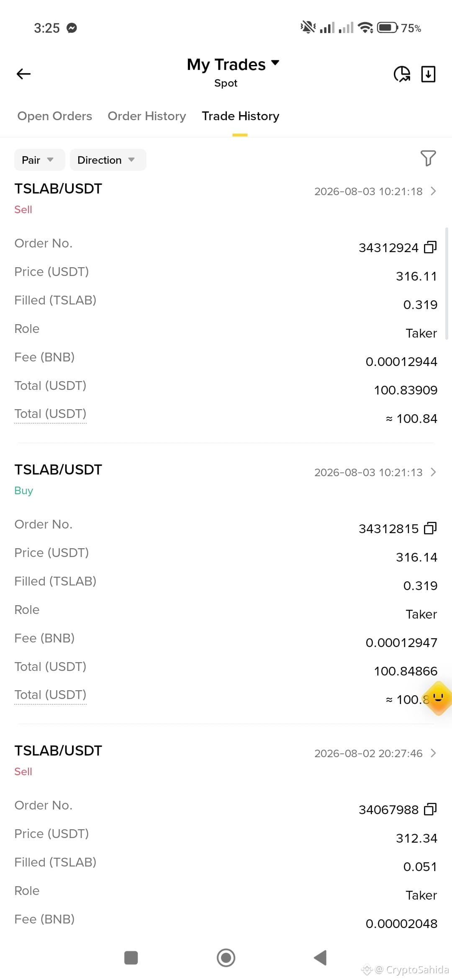Copy order number 34312815

430,528
